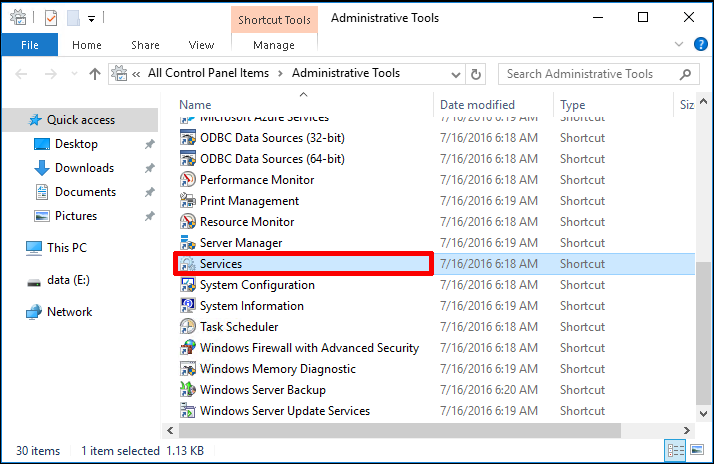This screenshot has height=464, width=714.
Task: Select the Performance Monitor icon
Action: pyautogui.click(x=188, y=179)
